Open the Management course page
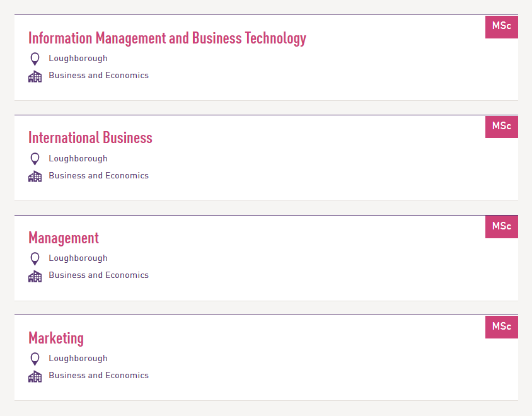 pos(64,238)
